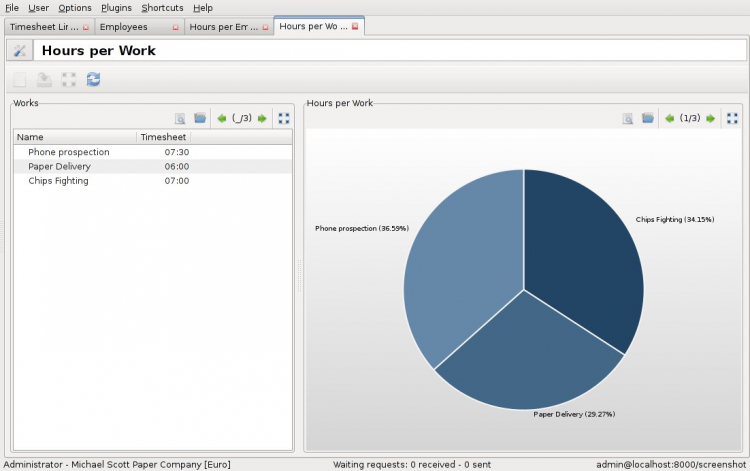The height and width of the screenshot is (471, 750).
Task: Select the Phone prospection row
Action: point(153,152)
